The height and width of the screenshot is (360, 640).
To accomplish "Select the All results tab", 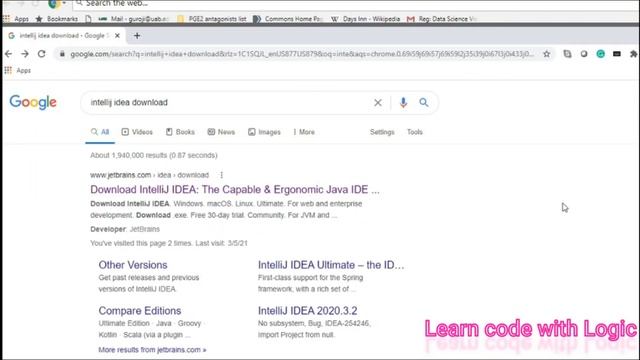I will pos(100,132).
